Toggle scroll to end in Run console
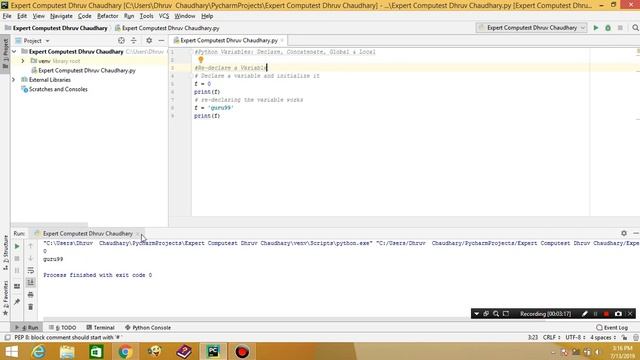Screen dimensions: 640x360 pyautogui.click(x=31, y=282)
